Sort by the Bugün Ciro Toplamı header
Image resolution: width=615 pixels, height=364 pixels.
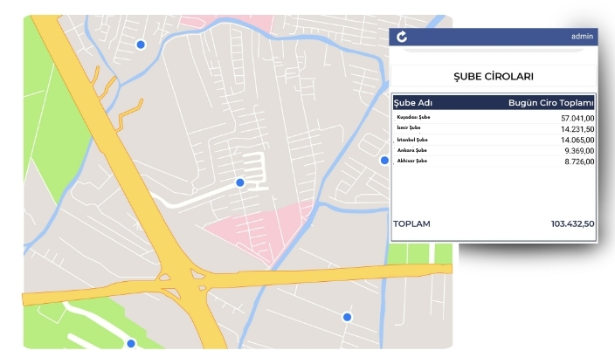[551, 102]
